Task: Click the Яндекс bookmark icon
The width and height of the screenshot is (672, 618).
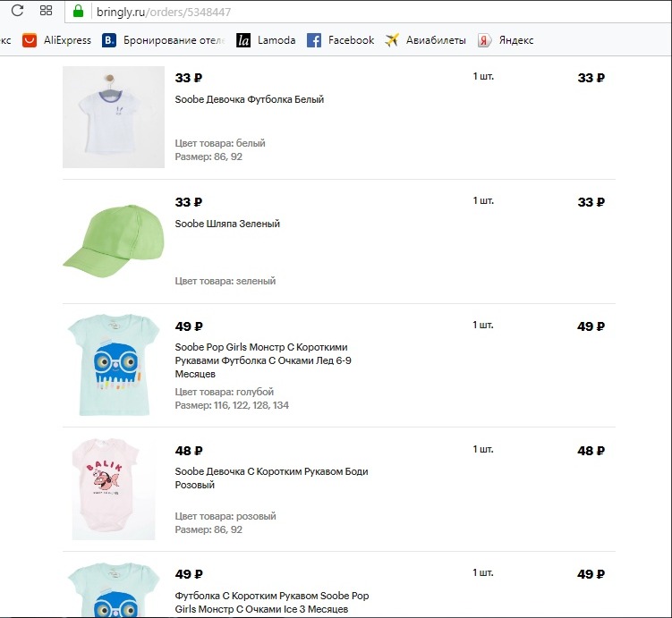Action: (485, 40)
